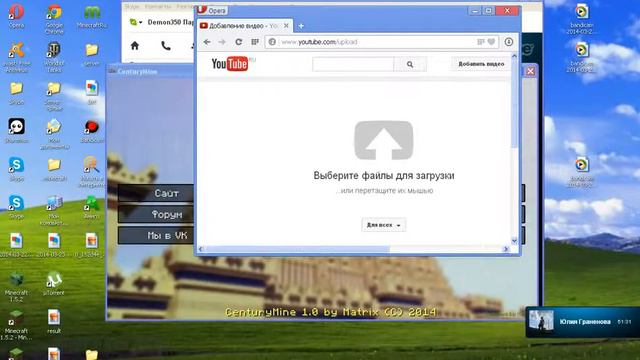The height and width of the screenshot is (360, 640).
Task: Open the 2014-03-23 image file on desktop
Action: click(x=54, y=245)
